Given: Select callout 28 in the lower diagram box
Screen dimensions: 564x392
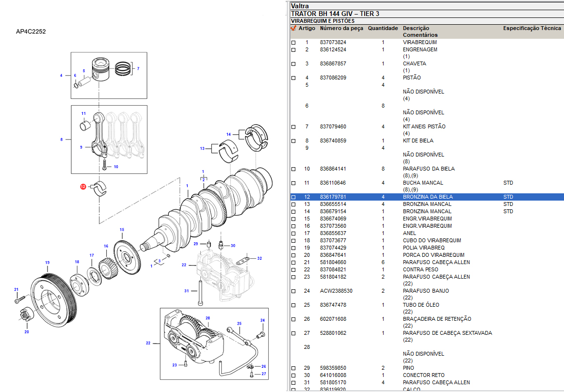Looking at the screenshot, I should (x=208, y=318).
